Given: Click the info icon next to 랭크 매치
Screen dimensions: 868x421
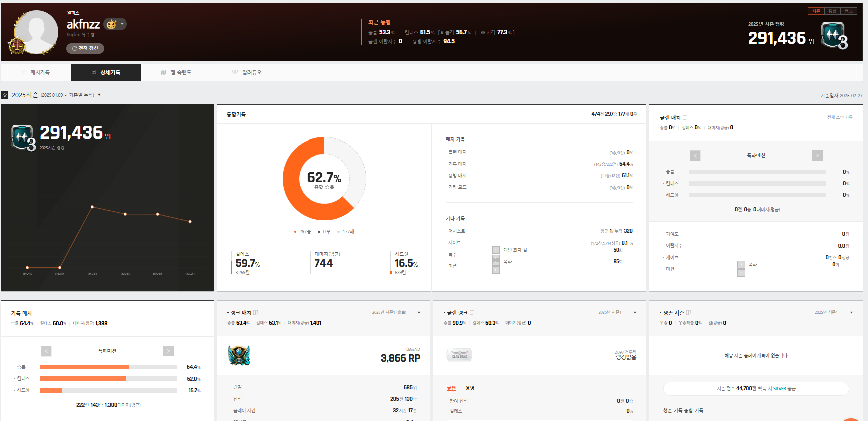Looking at the screenshot, I should coord(256,313).
